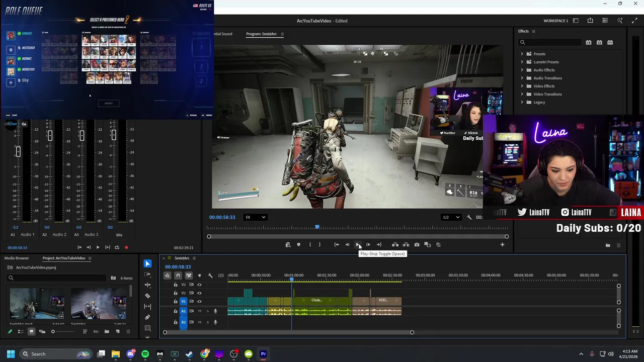644x362 pixels.
Task: Open Program monitor button editor plus
Action: click(502, 245)
